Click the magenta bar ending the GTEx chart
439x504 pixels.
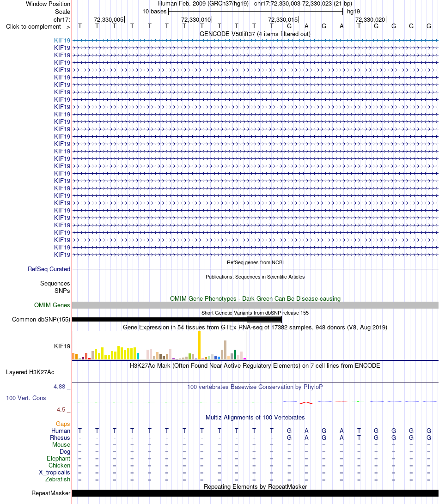pos(245,359)
